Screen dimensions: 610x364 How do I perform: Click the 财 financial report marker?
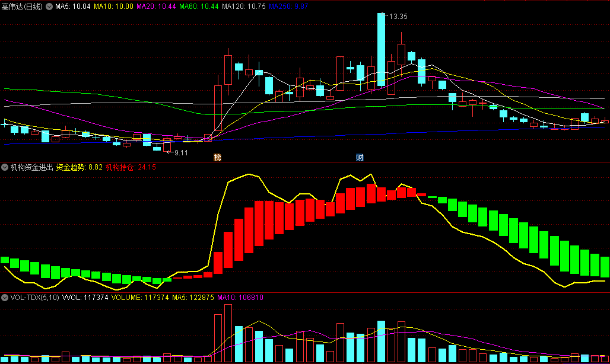coord(360,157)
